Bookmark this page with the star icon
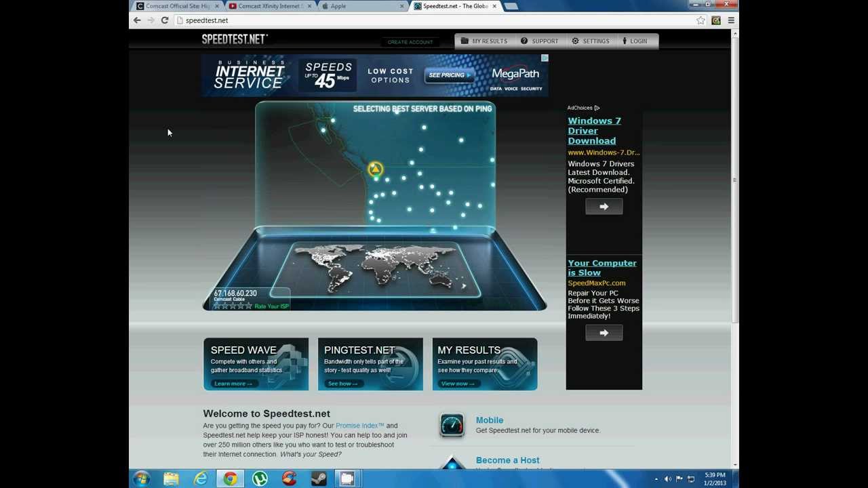The image size is (868, 488). pos(701,20)
